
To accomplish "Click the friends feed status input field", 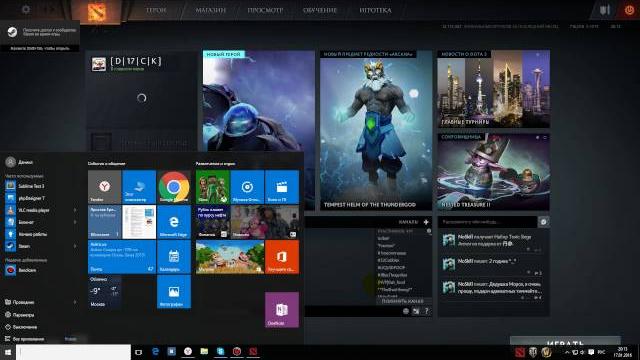I will 487,222.
